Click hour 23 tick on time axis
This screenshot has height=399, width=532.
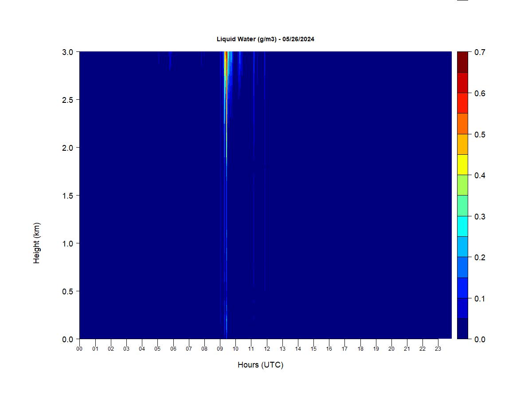[438, 348]
